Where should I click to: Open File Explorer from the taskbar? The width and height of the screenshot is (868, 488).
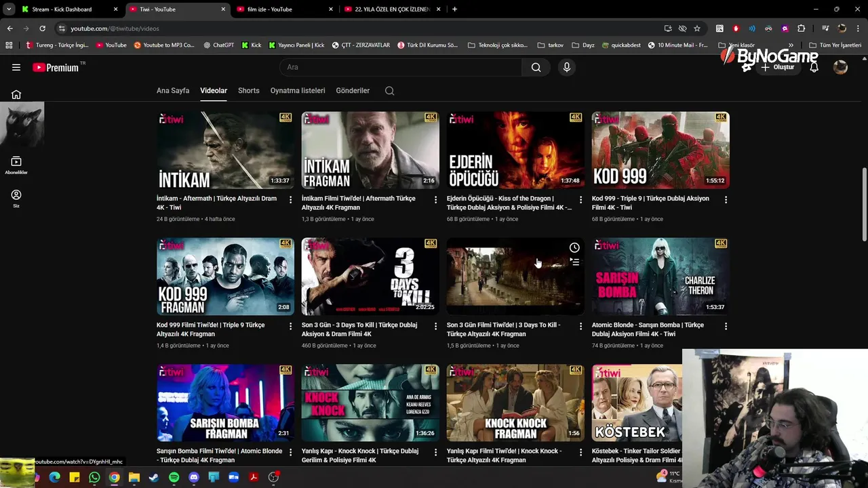tap(134, 477)
